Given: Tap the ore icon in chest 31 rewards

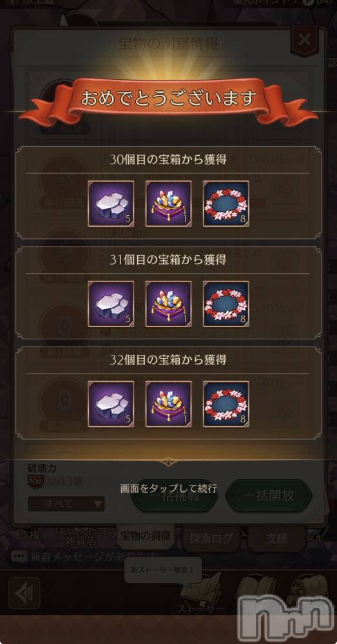Looking at the screenshot, I should click(x=111, y=303).
